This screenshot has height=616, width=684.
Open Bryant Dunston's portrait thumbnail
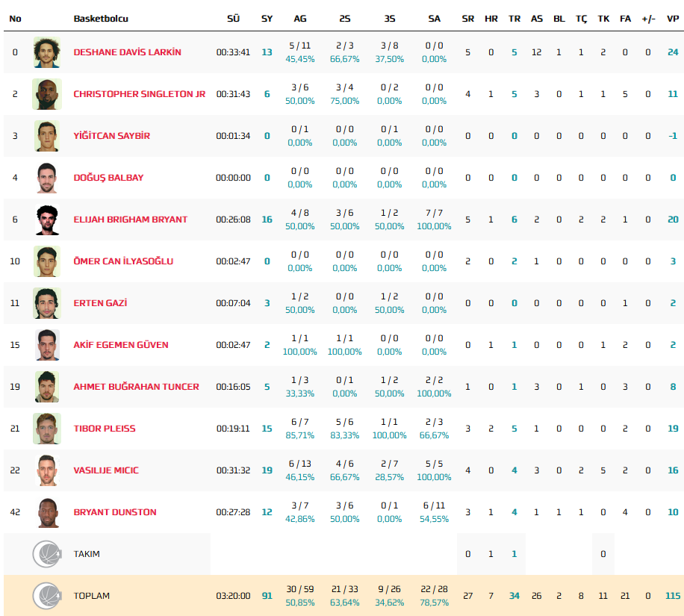pos(46,512)
